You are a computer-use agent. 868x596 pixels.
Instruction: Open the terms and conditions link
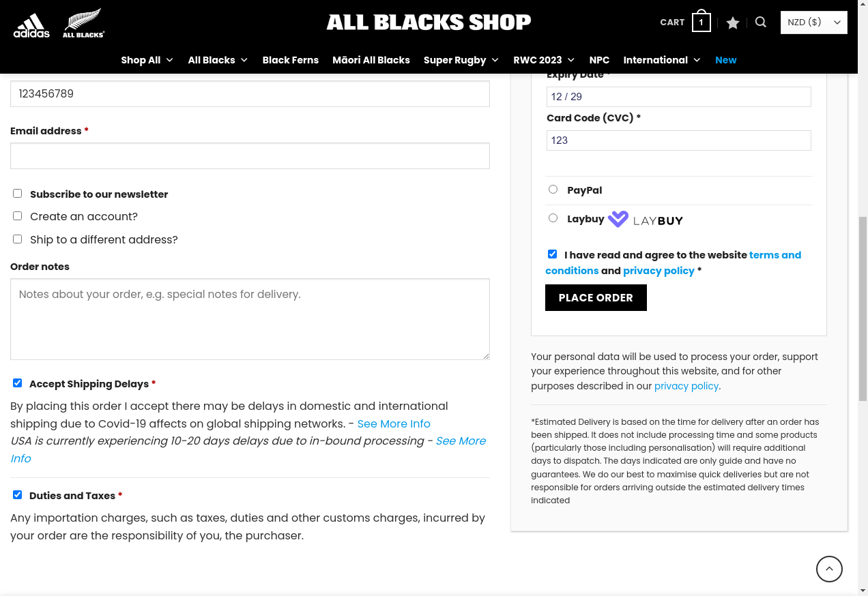click(x=673, y=263)
